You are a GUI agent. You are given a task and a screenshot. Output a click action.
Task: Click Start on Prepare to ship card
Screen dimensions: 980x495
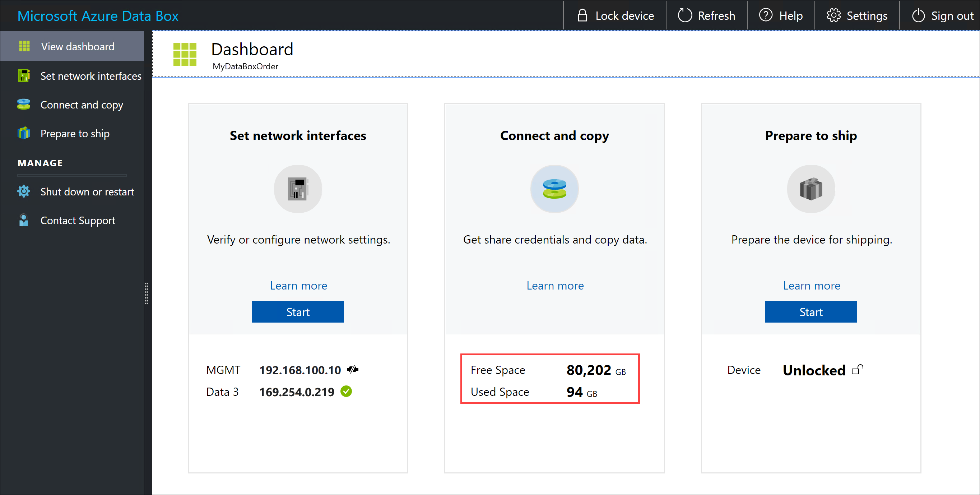coord(811,311)
